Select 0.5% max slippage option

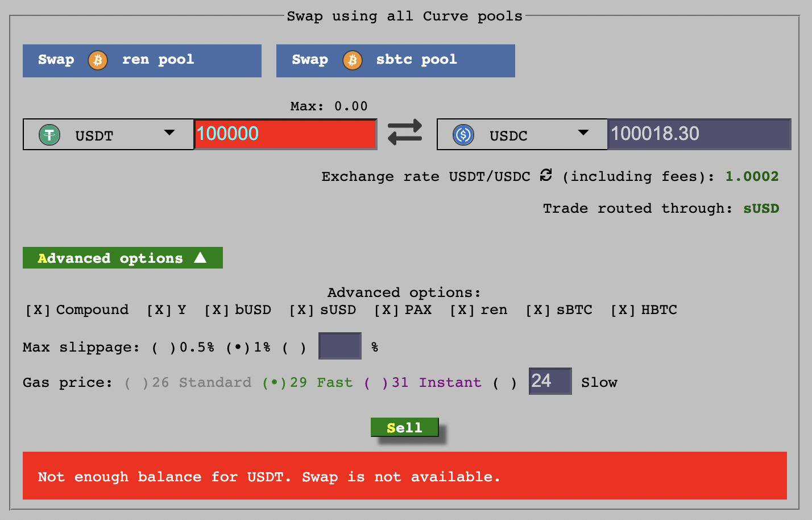[164, 348]
